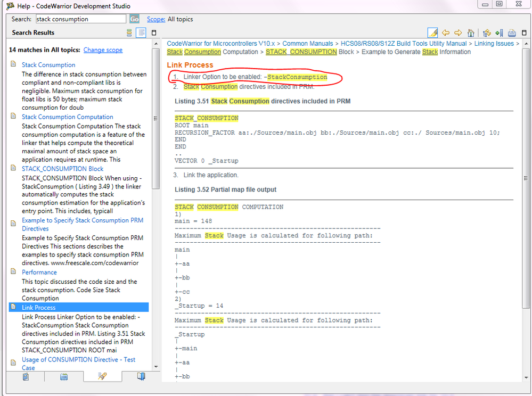Select the Link Process search result
Viewport: 532px width, 396px height.
pos(78,307)
